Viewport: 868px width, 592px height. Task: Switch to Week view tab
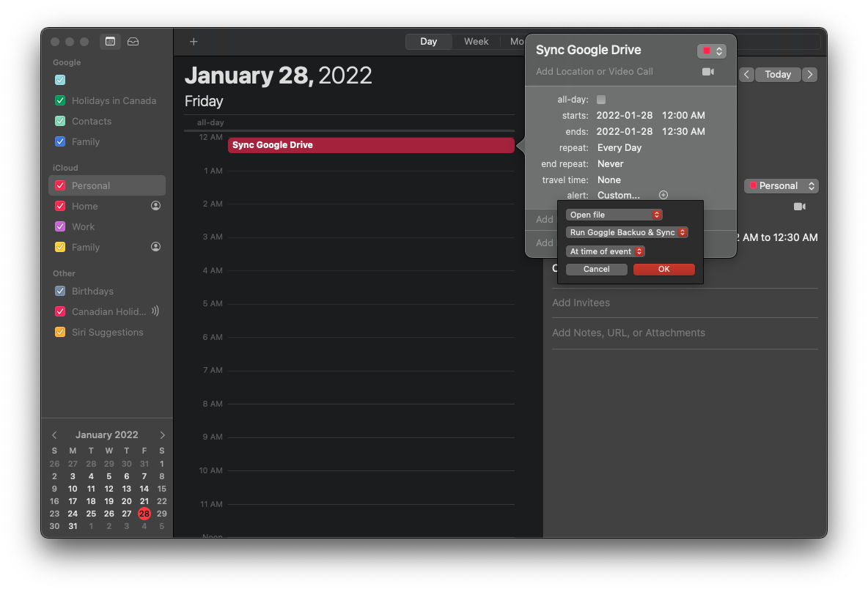(476, 42)
